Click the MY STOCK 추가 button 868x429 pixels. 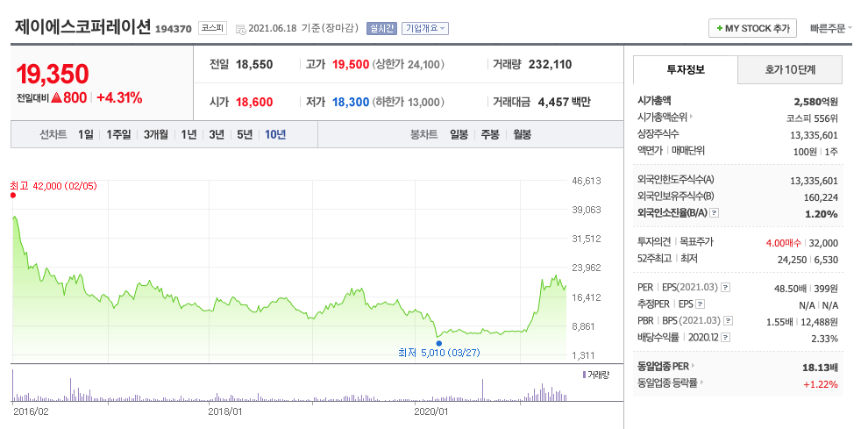click(752, 28)
